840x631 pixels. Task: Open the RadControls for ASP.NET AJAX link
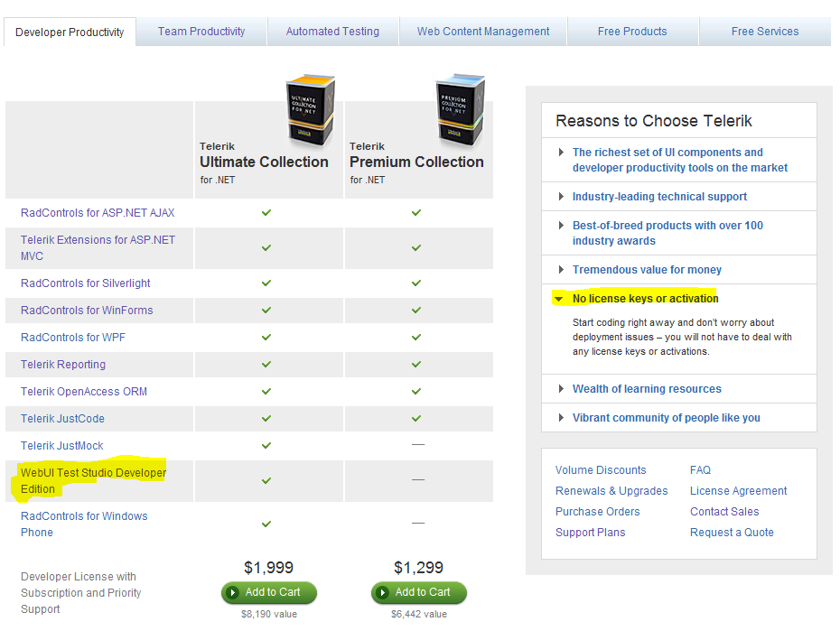click(x=98, y=213)
